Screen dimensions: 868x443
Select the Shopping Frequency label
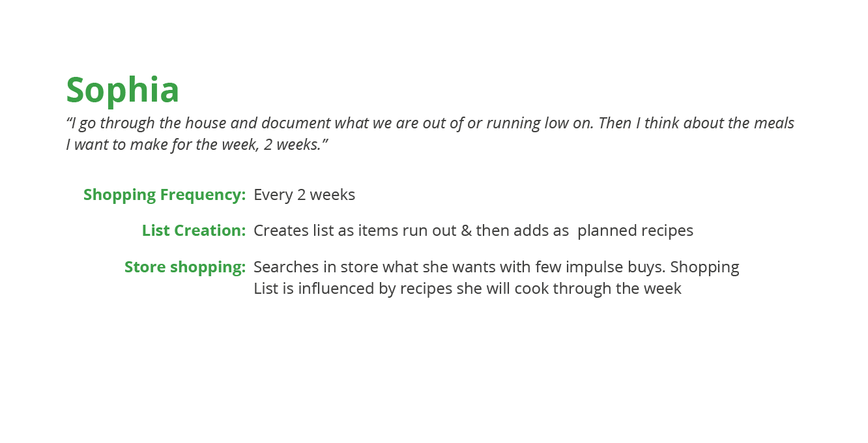pos(164,195)
